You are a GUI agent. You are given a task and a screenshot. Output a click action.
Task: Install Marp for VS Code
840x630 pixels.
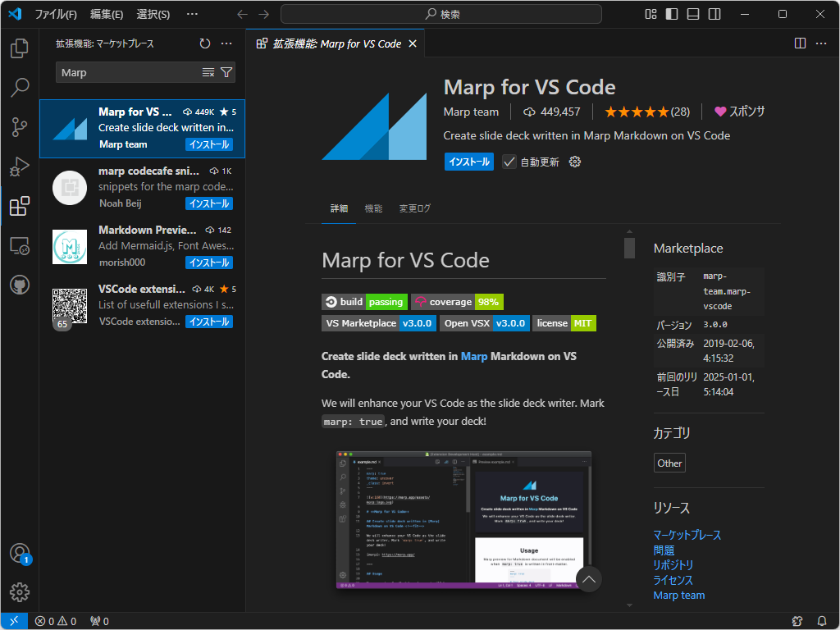tap(468, 162)
